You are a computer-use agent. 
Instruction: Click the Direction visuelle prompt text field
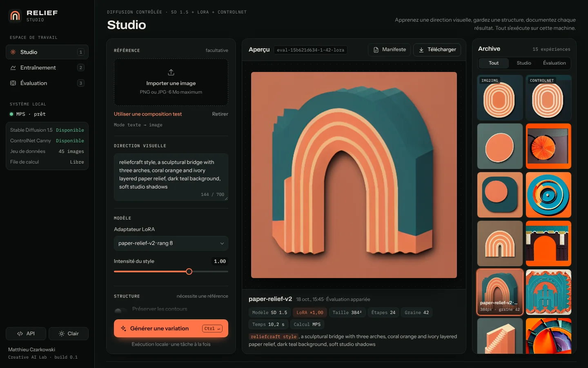[171, 177]
